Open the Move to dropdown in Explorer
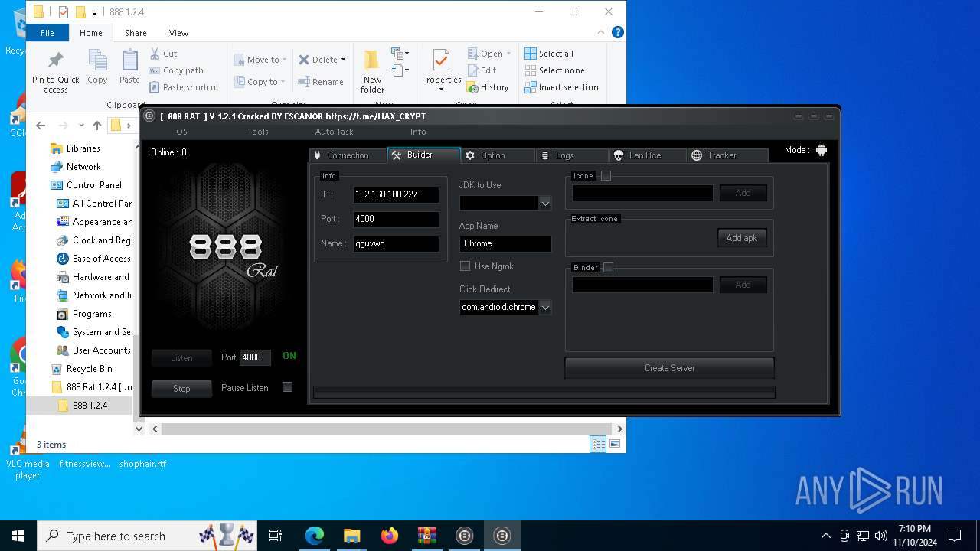The width and height of the screenshot is (980, 551). point(260,60)
